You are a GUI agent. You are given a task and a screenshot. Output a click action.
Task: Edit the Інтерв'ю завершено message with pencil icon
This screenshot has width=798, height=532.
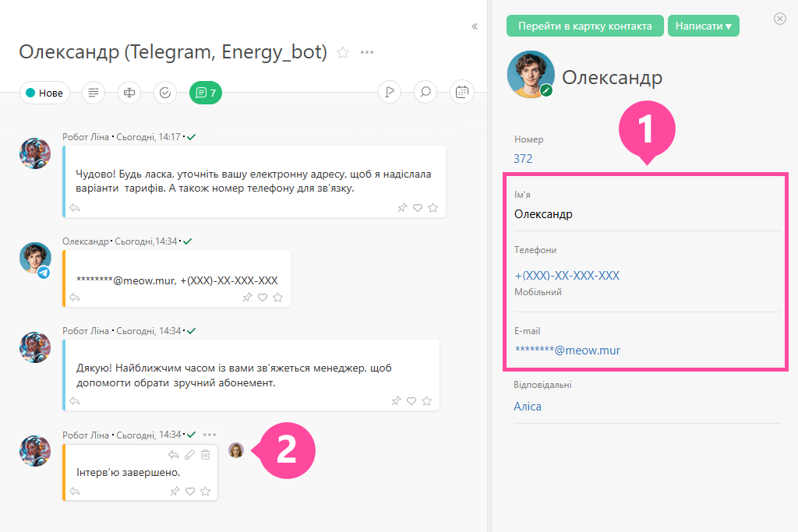[189, 455]
